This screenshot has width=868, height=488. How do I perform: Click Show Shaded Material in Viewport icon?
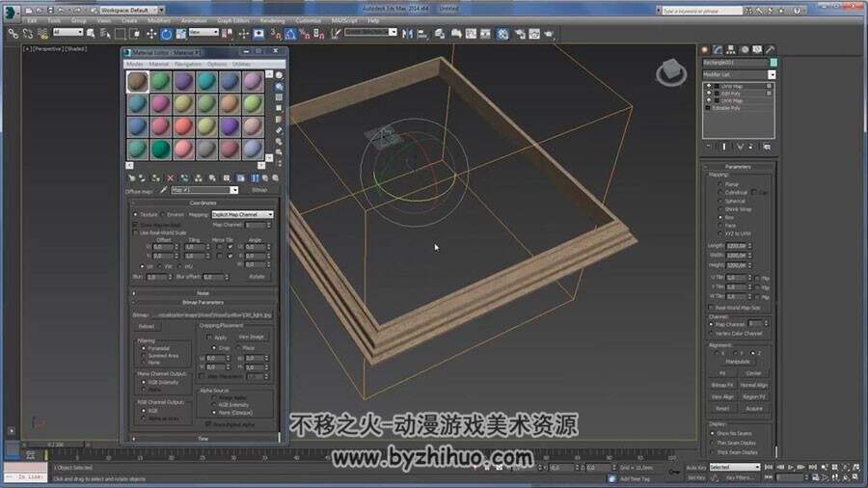[241, 178]
